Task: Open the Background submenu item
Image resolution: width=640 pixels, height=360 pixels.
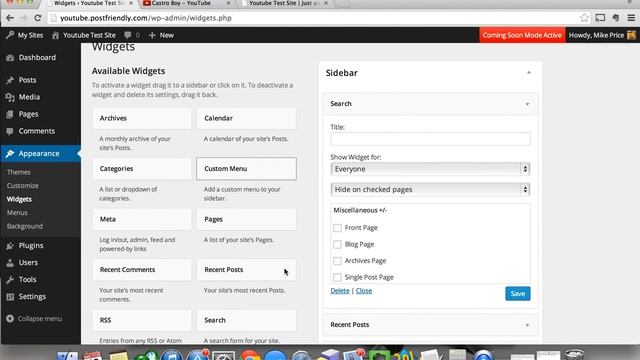Action: [x=24, y=226]
